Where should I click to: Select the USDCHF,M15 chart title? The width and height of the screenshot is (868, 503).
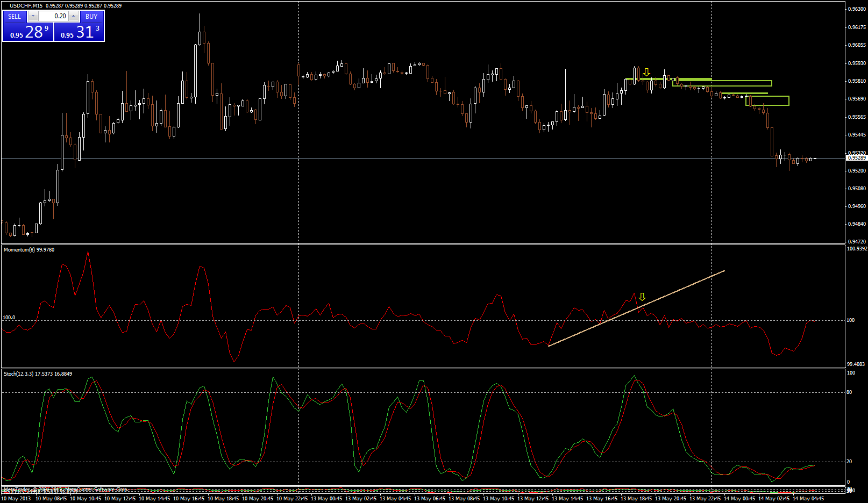tap(26, 4)
